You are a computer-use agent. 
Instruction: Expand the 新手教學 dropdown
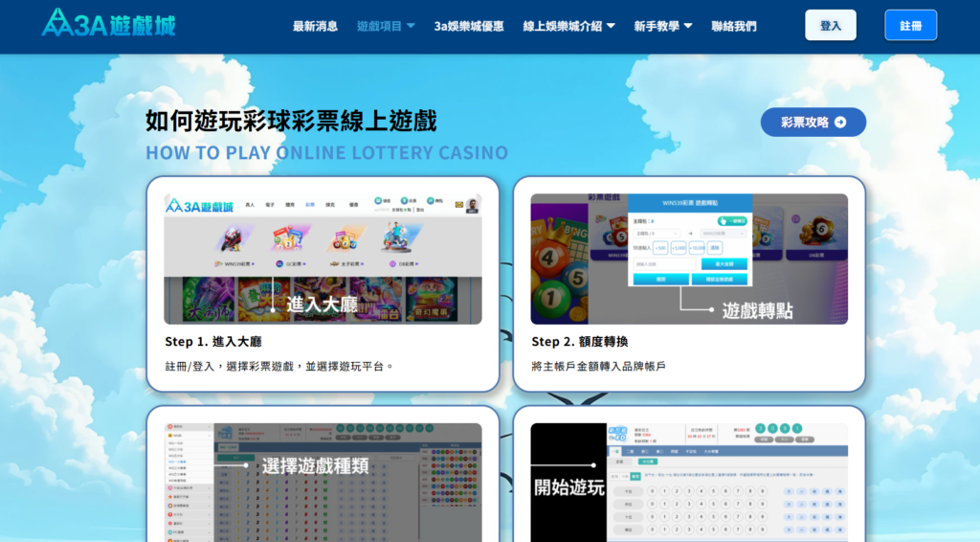[662, 26]
